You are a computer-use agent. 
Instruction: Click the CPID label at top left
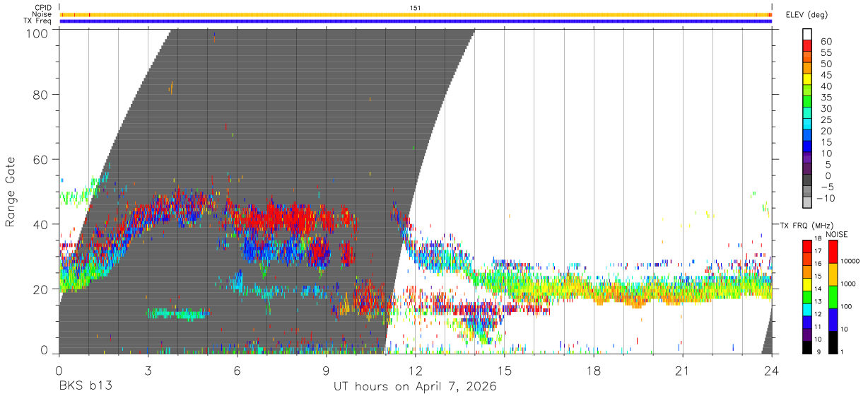[x=44, y=8]
